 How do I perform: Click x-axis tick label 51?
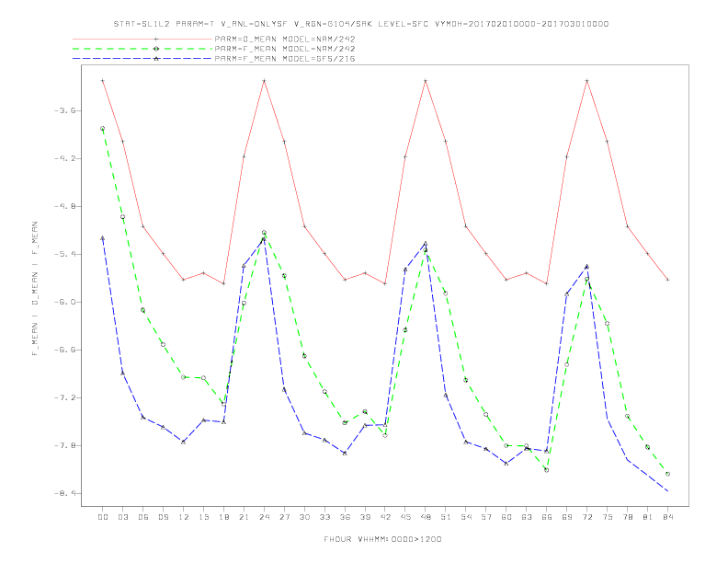(x=446, y=517)
